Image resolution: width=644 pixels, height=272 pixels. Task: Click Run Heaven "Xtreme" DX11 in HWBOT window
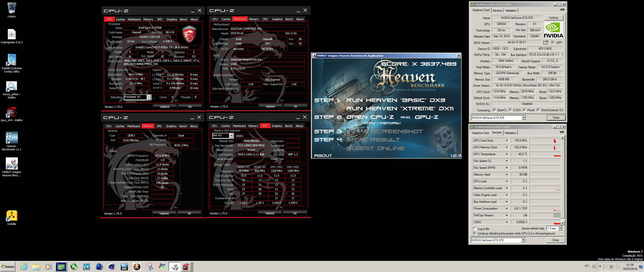point(400,109)
